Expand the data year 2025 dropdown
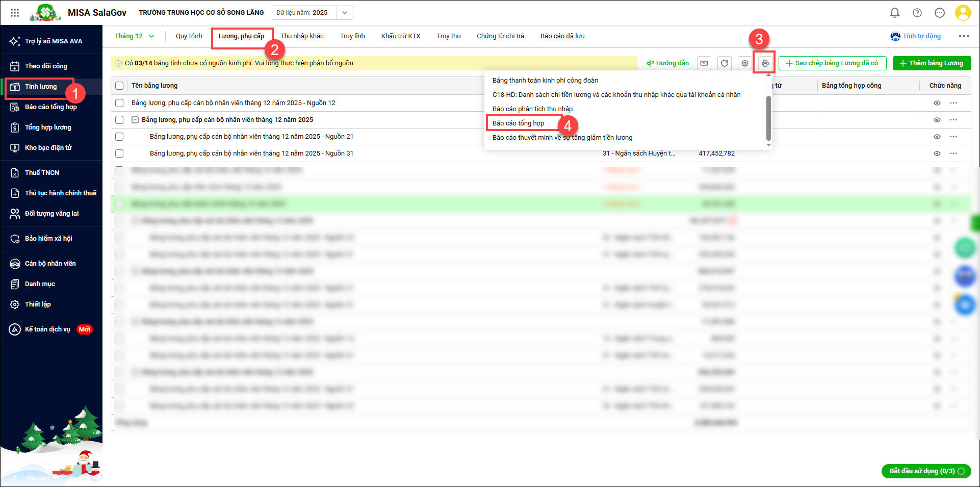Image resolution: width=980 pixels, height=487 pixels. point(345,13)
